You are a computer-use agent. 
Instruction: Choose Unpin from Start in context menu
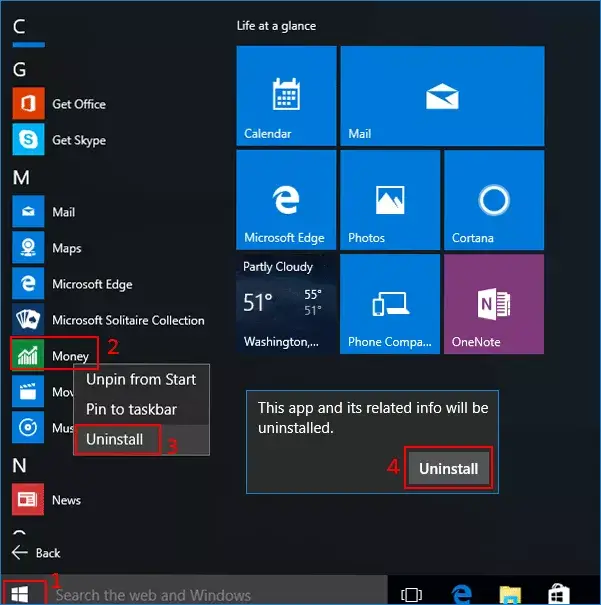pyautogui.click(x=141, y=380)
